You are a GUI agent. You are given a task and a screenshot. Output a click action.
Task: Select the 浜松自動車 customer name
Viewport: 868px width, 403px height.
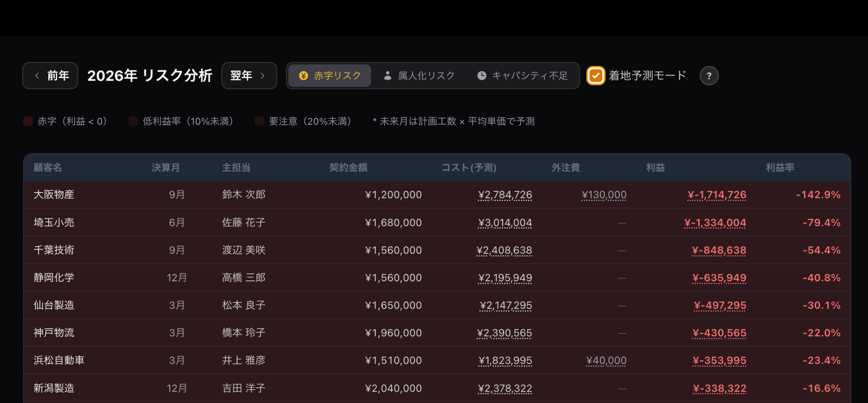59,360
